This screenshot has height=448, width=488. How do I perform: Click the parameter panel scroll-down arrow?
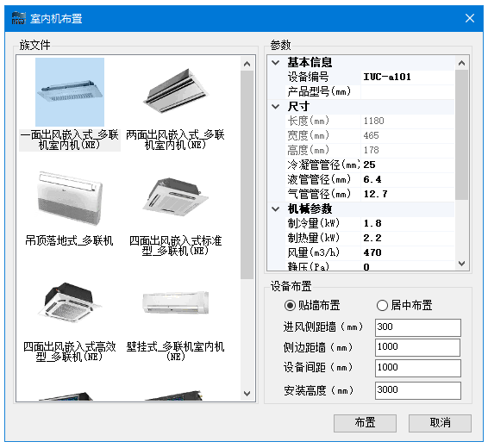(462, 264)
